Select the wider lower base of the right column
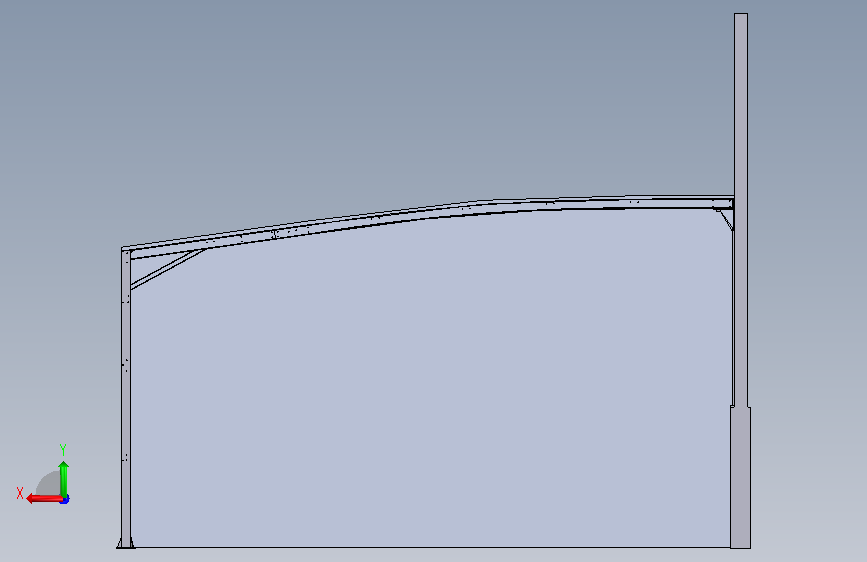The height and width of the screenshot is (562, 867). click(x=740, y=478)
